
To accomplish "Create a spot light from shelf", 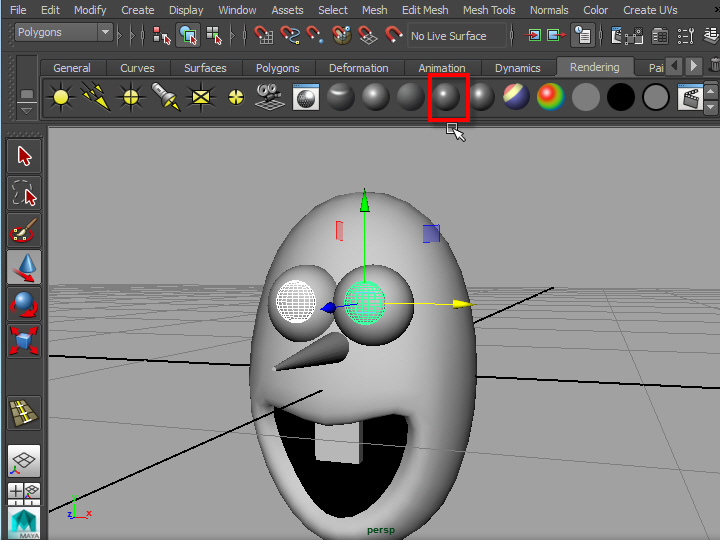I will tap(165, 97).
